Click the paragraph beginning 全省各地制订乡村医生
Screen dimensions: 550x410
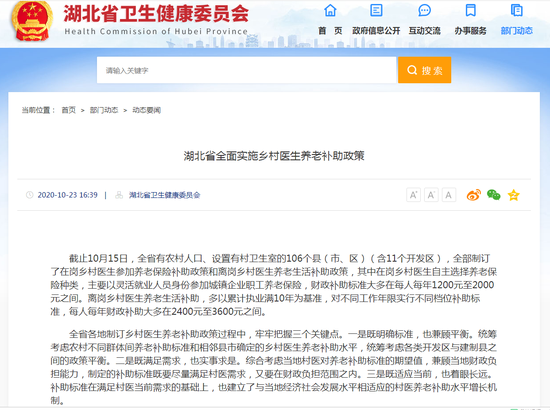(x=274, y=367)
